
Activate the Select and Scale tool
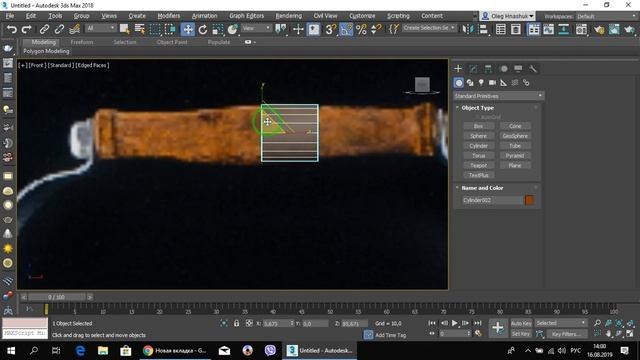coord(218,29)
